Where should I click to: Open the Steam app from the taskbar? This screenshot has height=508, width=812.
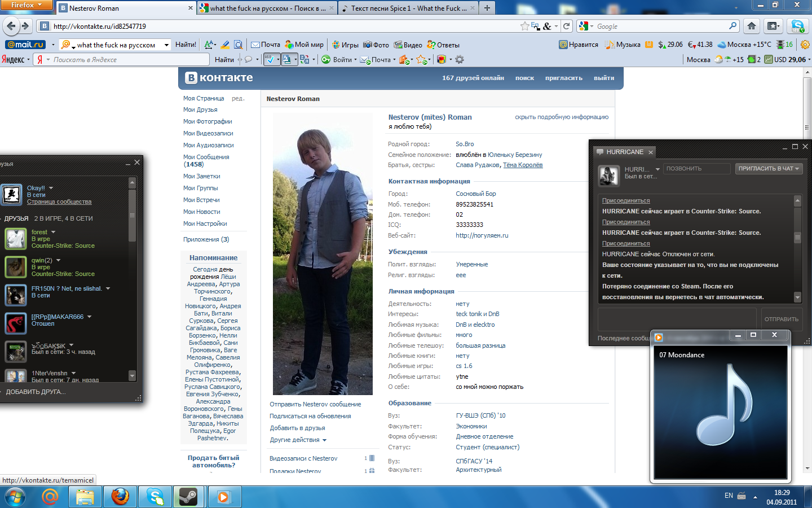[188, 497]
